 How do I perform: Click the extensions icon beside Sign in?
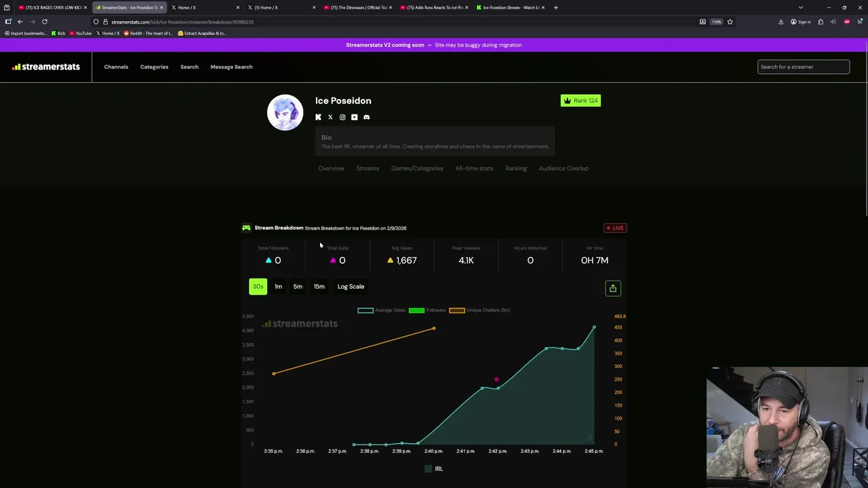(821, 22)
